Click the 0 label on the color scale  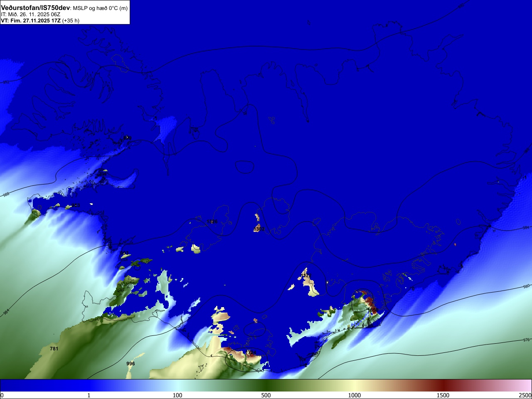tap(2, 395)
